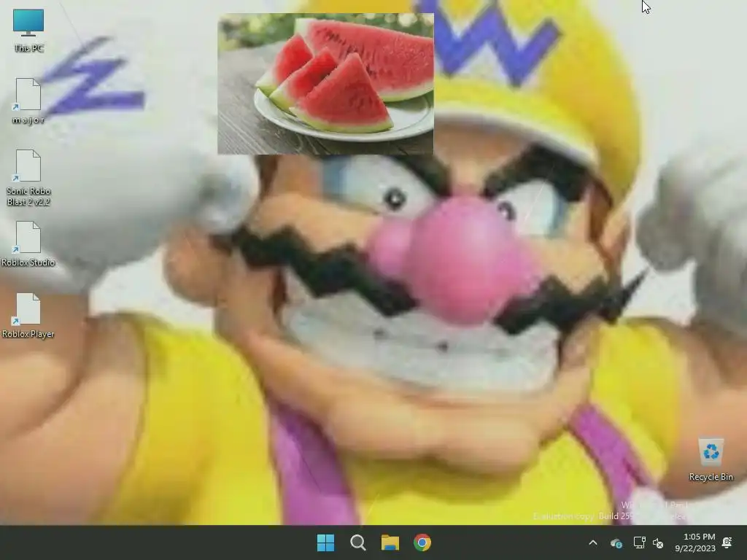
Task: Select the major shortcut icon
Action: [28, 101]
